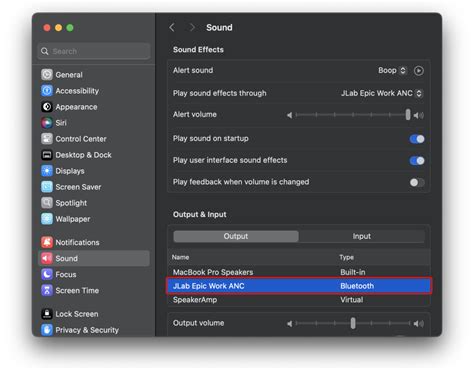Select the Control Center sidebar icon
This screenshot has width=474, height=370.
pos(47,139)
